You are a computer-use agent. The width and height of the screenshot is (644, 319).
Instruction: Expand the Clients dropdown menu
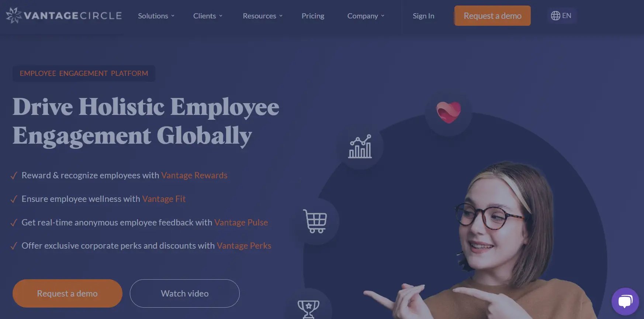coord(208,16)
